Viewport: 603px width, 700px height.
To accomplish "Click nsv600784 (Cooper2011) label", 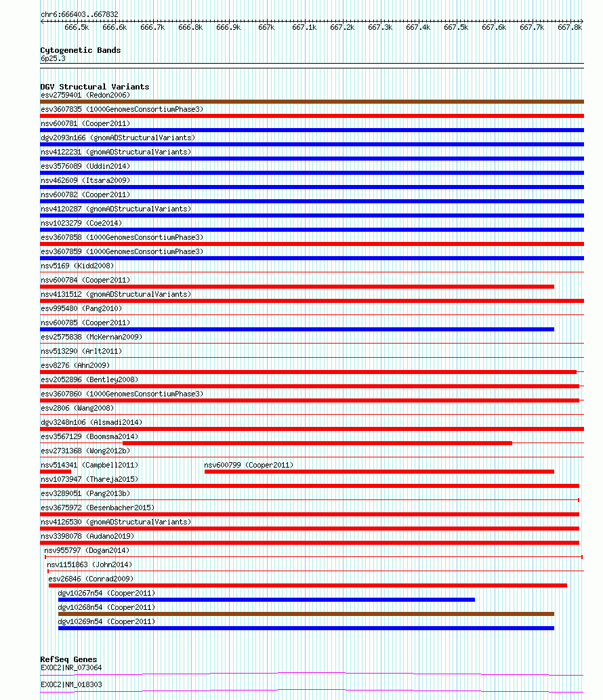I will 85,281.
